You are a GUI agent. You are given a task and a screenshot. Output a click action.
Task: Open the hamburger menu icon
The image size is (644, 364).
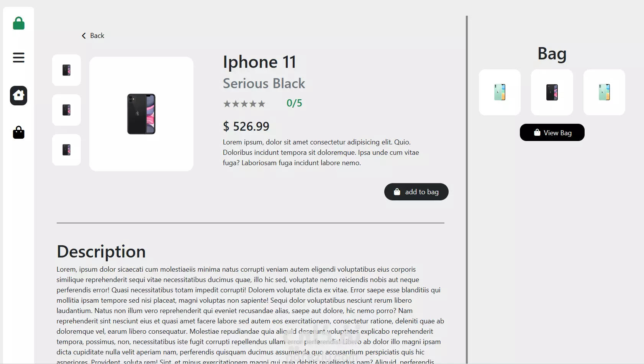18,58
